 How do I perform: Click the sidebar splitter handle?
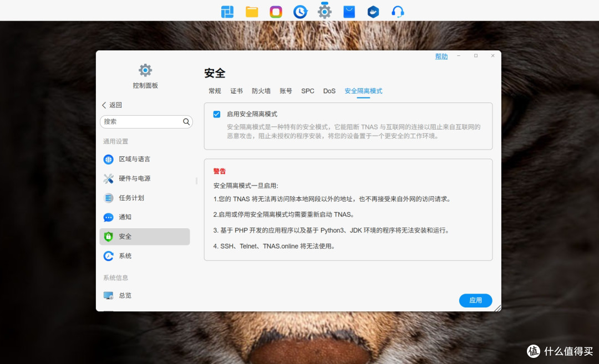[196, 181]
